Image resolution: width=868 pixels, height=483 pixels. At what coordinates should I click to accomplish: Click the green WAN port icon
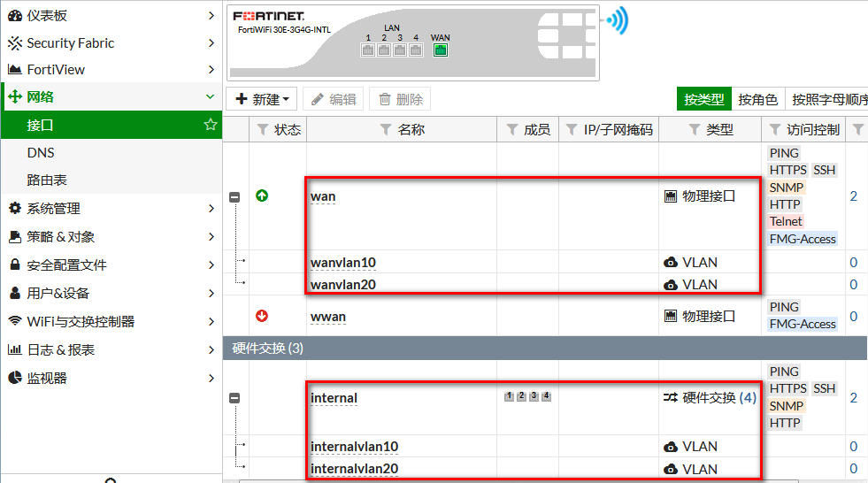pos(440,50)
